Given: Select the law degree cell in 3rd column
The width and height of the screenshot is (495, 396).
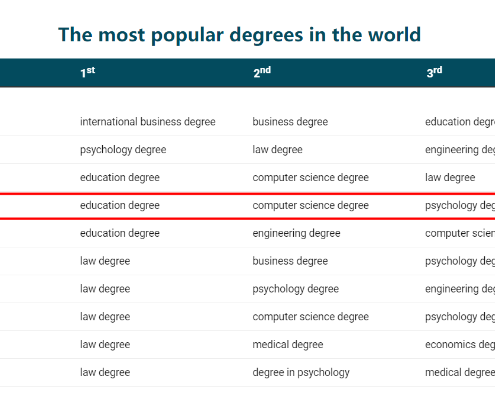Looking at the screenshot, I should 450,177.
